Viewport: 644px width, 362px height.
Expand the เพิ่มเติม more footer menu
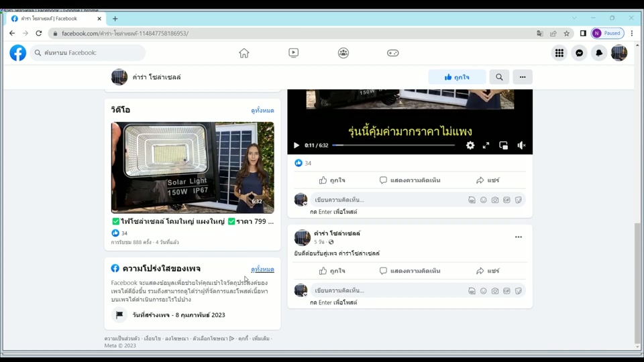261,339
